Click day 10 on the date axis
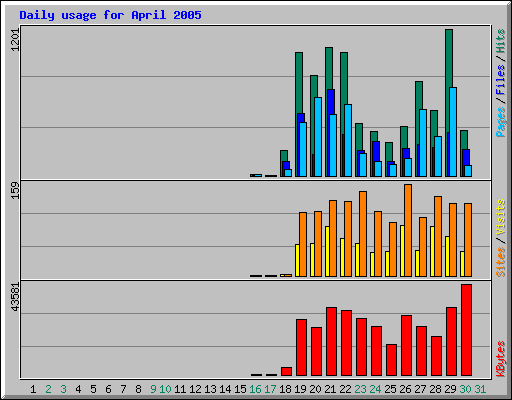 click(165, 389)
